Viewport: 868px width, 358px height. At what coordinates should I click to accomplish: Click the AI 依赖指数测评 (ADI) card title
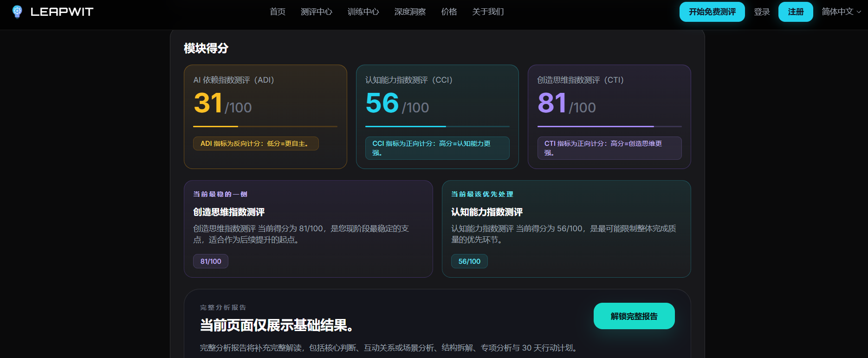233,80
